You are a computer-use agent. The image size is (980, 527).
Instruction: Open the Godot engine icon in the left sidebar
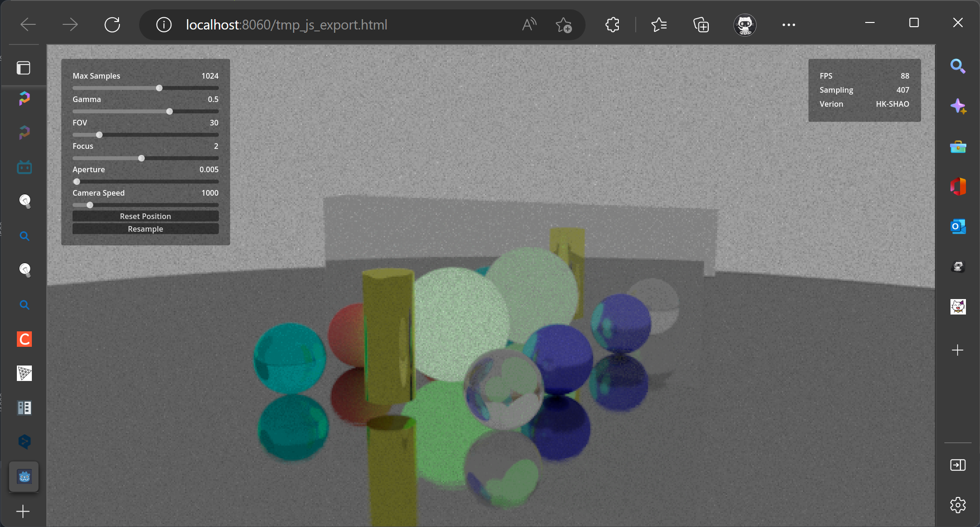pos(23,476)
